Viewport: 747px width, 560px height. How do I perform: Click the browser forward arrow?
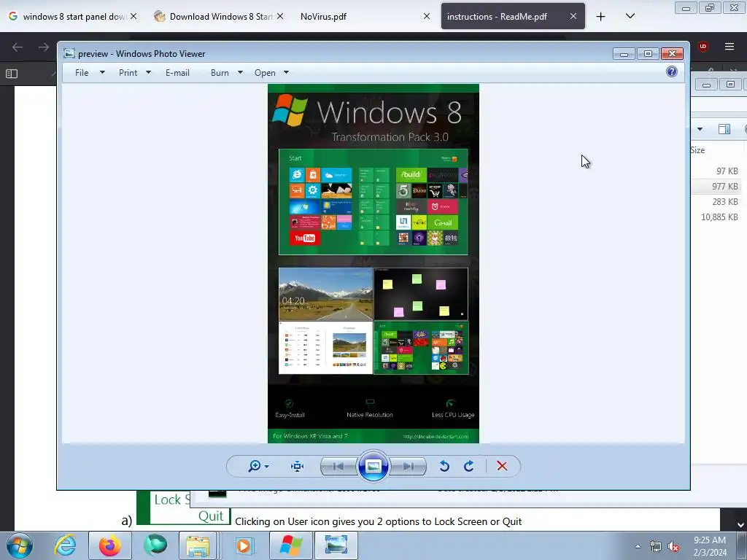44,47
